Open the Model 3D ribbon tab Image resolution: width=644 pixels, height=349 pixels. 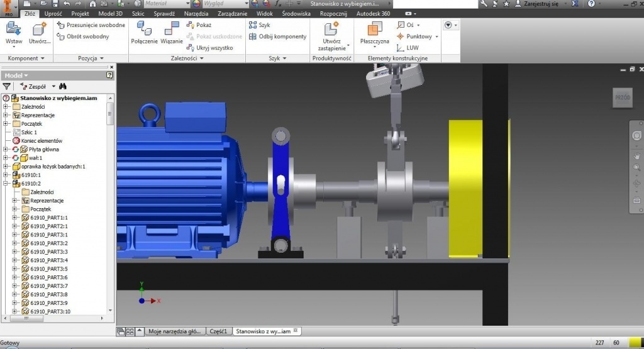pyautogui.click(x=110, y=13)
